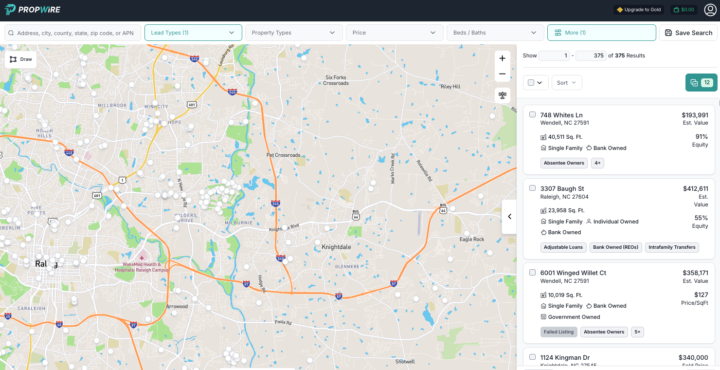The image size is (720, 370).
Task: Open the Sort dropdown
Action: [x=567, y=83]
